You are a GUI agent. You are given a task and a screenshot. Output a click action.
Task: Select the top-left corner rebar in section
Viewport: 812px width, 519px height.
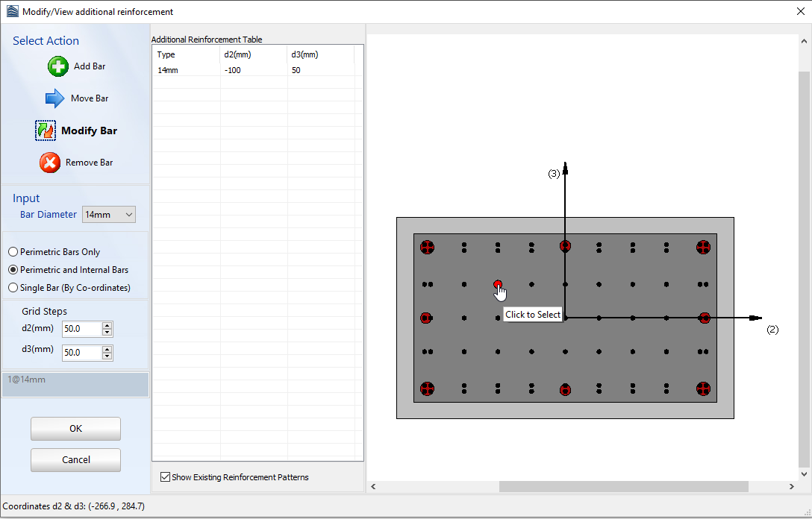coord(427,247)
